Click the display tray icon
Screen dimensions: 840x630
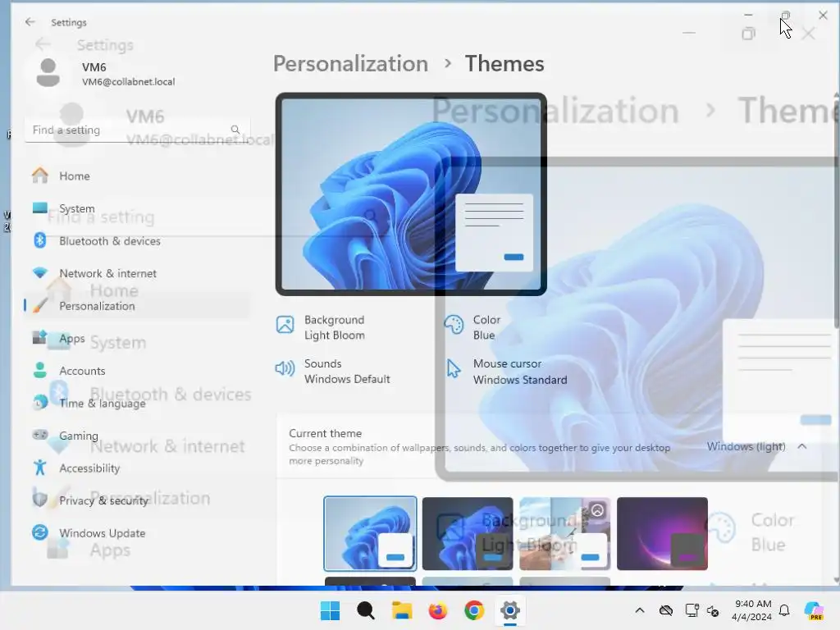(692, 610)
